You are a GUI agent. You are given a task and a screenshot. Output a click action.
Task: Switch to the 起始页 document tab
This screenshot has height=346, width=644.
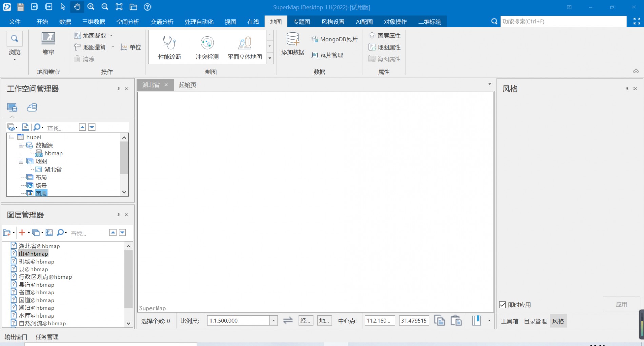187,85
